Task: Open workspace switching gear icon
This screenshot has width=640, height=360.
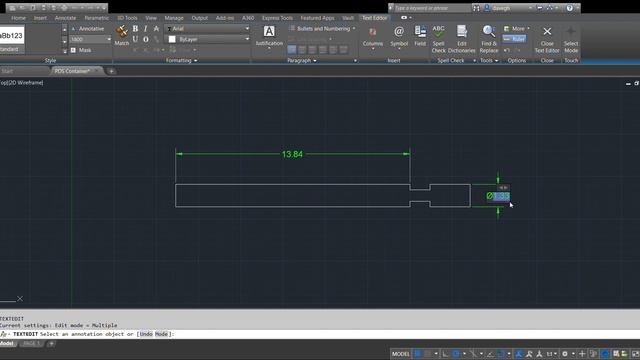Action: pyautogui.click(x=565, y=353)
